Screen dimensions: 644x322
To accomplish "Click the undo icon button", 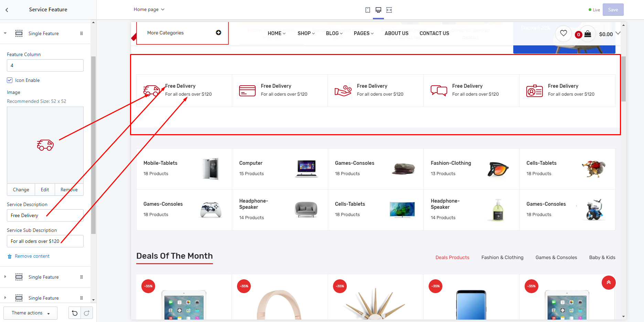I will click(75, 313).
